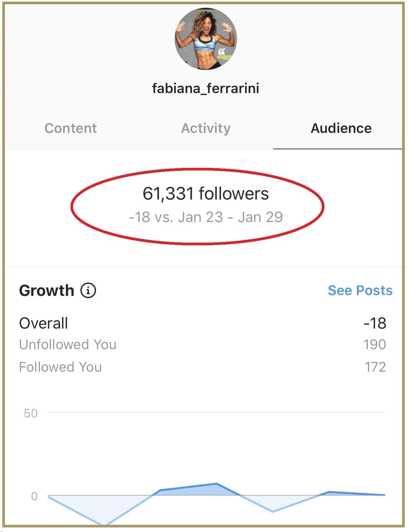Tap the Unfollowed You label

[x=68, y=345]
